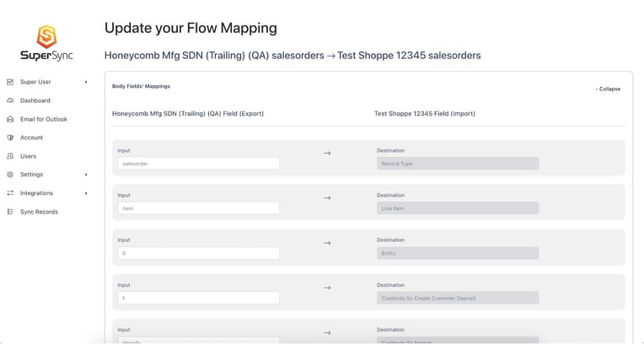This screenshot has height=362, width=644.
Task: Click the Integrations arrows icon
Action: pos(10,193)
